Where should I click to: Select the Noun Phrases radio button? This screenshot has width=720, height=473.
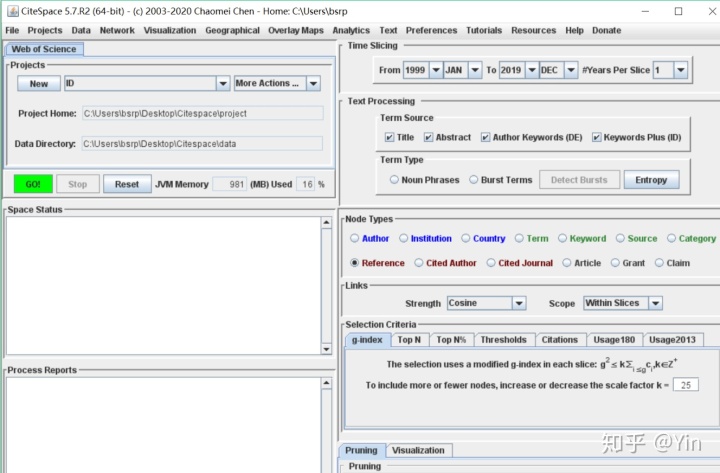394,180
